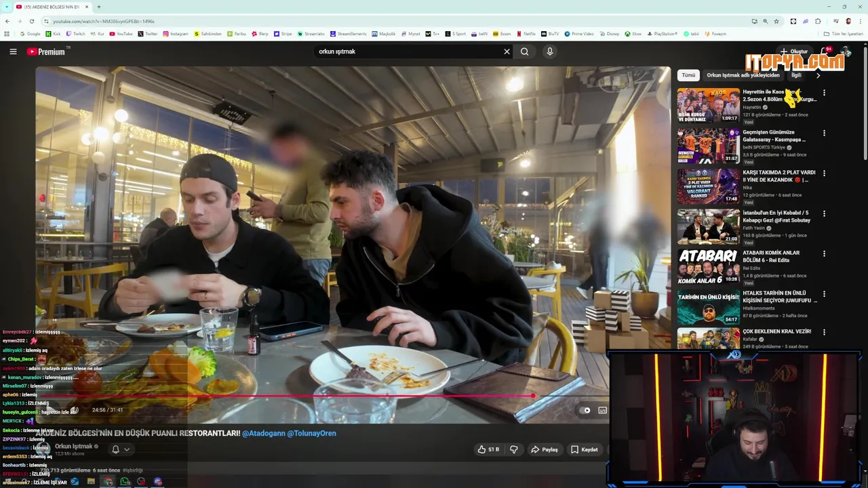
Task: Open the Instagram bookmark
Action: click(175, 34)
